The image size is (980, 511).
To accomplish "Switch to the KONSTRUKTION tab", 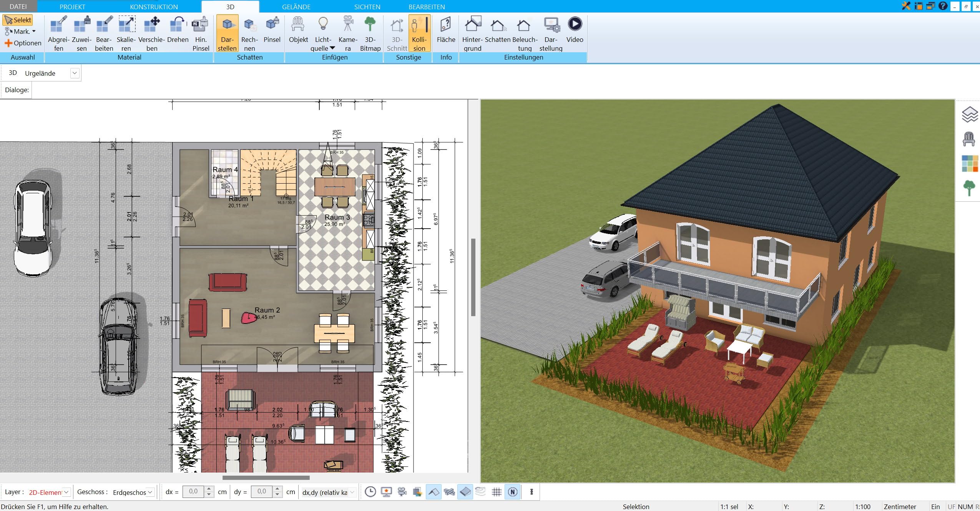I will 154,7.
